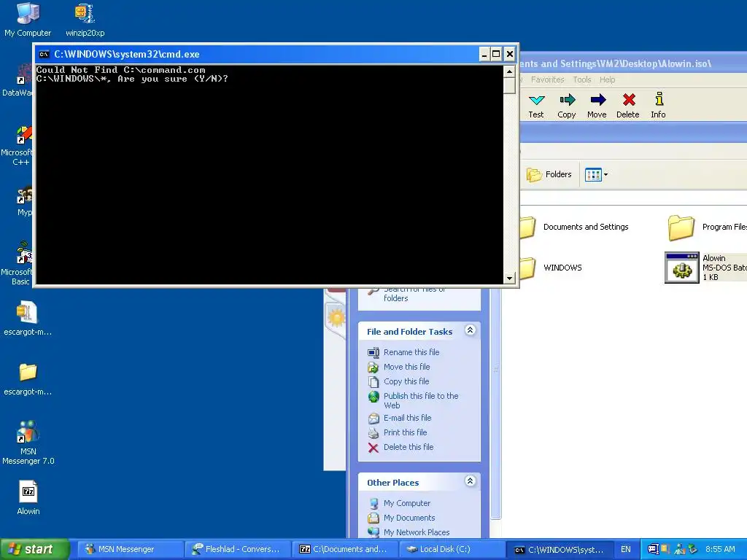Image resolution: width=747 pixels, height=560 pixels.
Task: Click the red Delete icon in 7-Zip toolbar
Action: pos(628,105)
